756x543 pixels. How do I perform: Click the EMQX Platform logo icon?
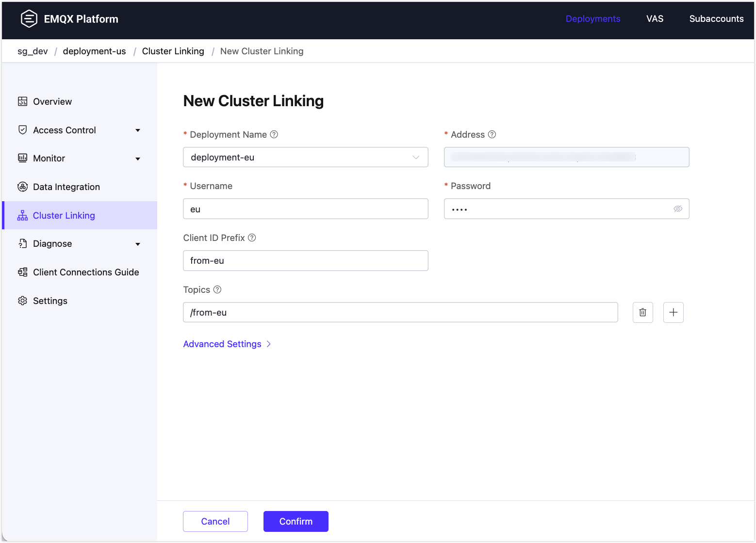29,19
